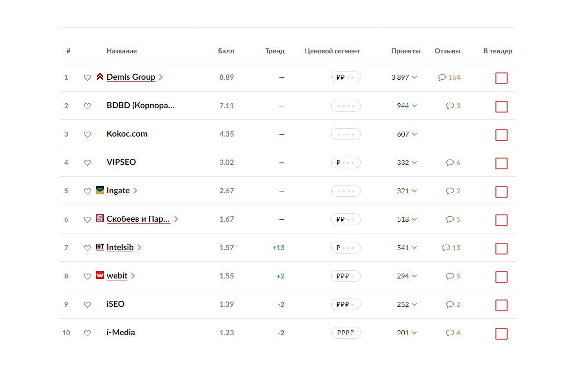Sort by the Отзывы column header
The image size is (588, 370).
point(447,51)
